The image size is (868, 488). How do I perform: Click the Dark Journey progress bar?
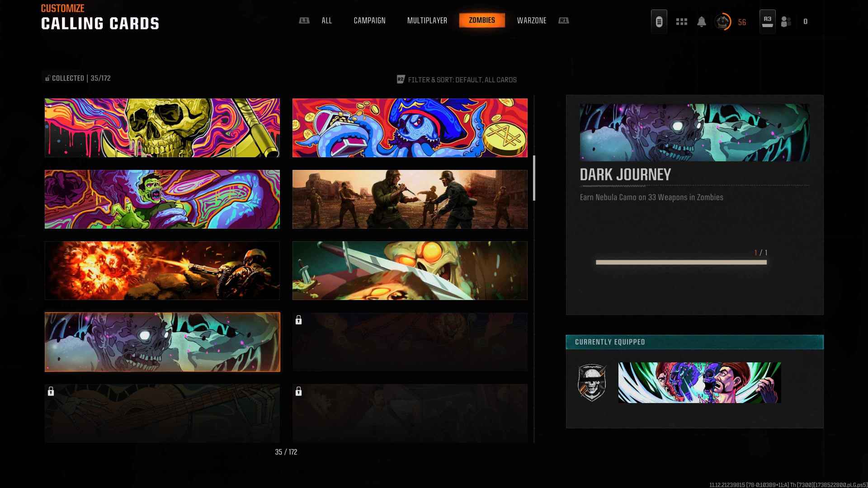pos(681,262)
